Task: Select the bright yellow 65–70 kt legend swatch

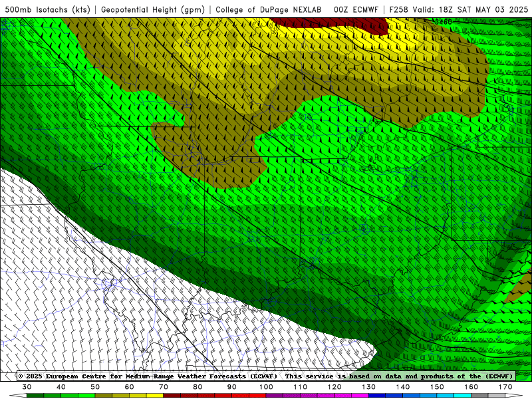Action: coord(155,396)
